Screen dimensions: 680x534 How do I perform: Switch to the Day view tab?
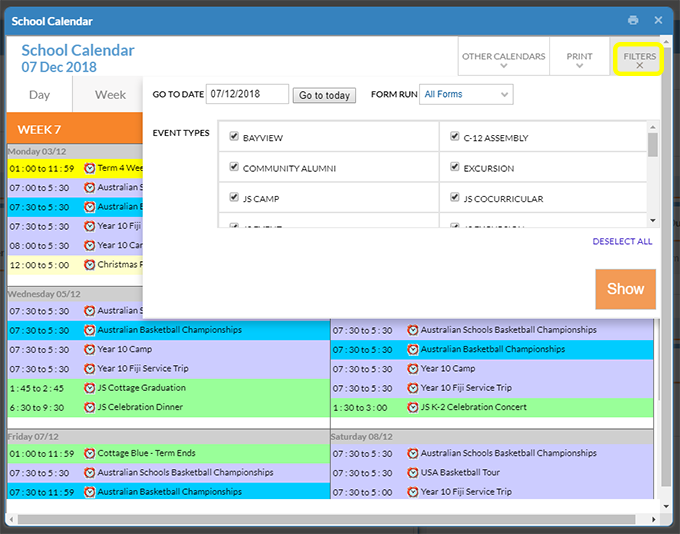click(x=39, y=95)
